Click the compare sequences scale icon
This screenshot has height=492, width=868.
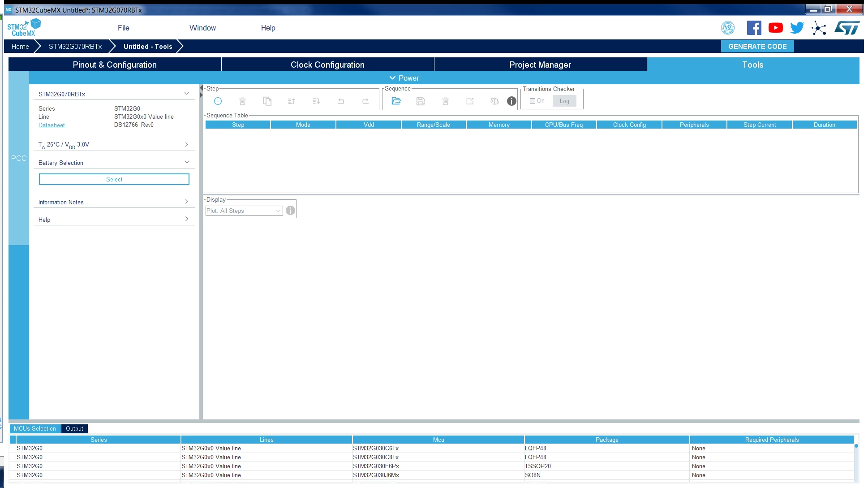click(494, 101)
